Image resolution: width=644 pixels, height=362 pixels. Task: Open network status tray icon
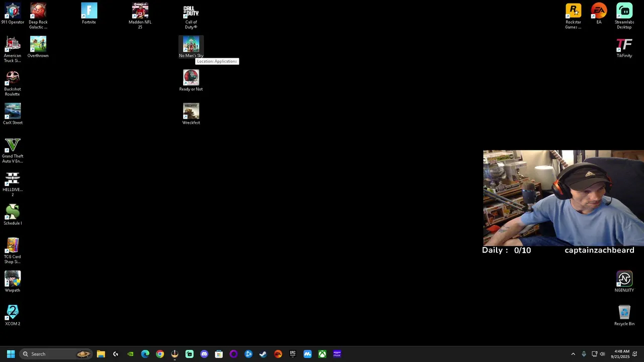click(x=594, y=354)
